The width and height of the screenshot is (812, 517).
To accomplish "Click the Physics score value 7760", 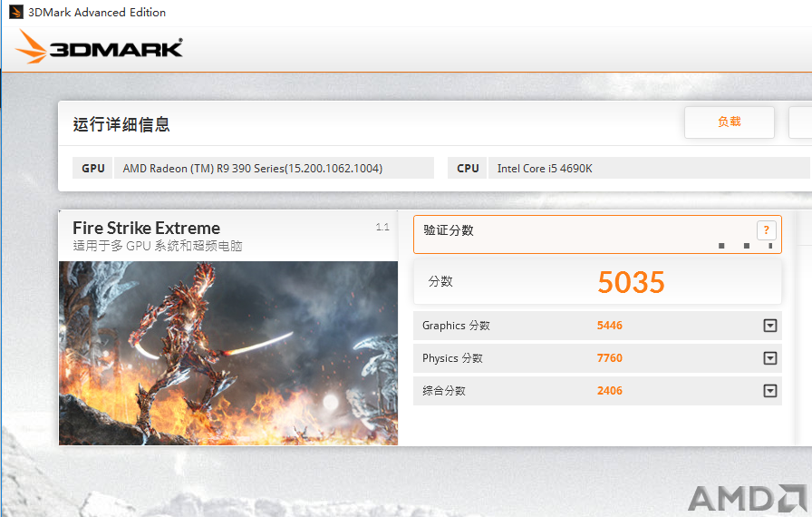I will 610,358.
